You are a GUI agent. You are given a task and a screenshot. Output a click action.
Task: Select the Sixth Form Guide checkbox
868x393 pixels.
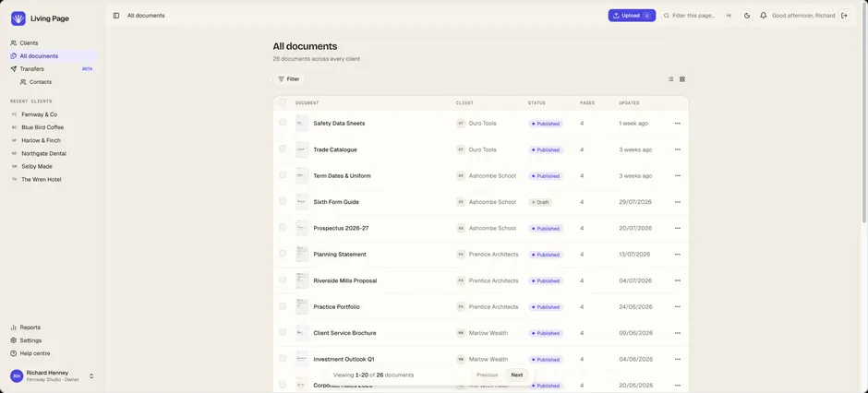pyautogui.click(x=283, y=201)
